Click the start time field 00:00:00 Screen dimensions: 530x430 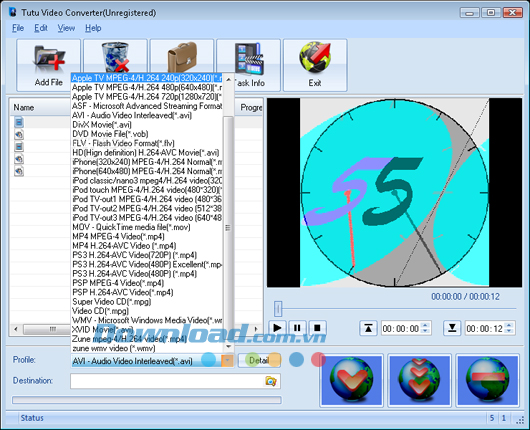coord(401,329)
